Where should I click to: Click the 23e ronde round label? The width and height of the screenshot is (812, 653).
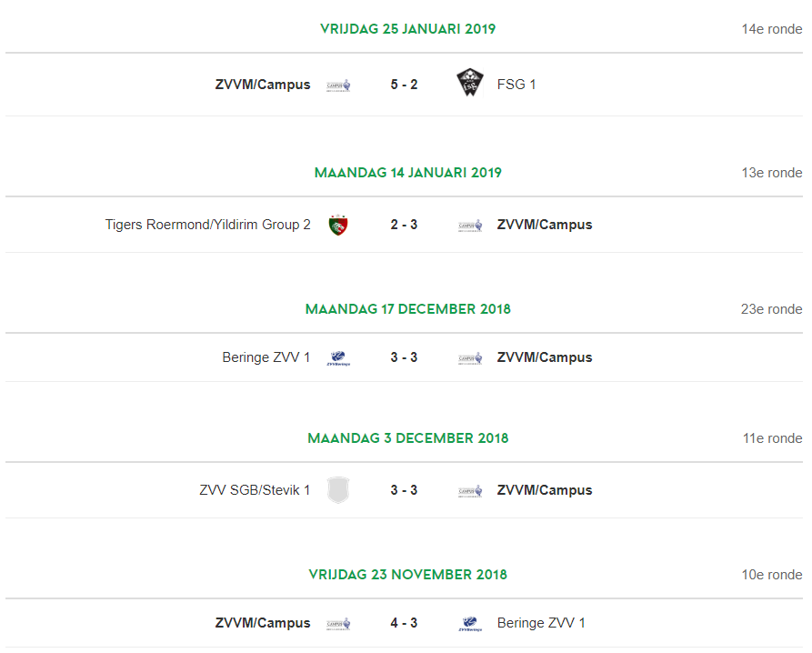pos(772,309)
